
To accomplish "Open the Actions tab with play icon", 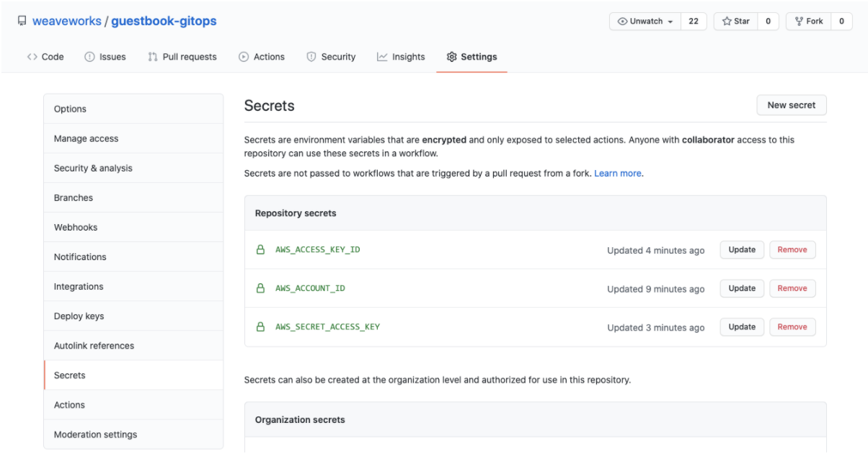I will (262, 57).
